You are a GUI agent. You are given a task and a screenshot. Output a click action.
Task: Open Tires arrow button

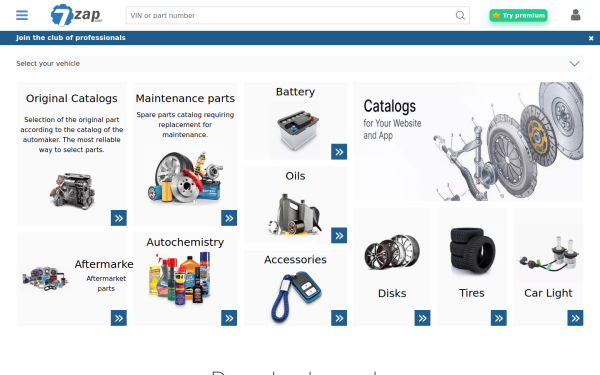pos(499,318)
